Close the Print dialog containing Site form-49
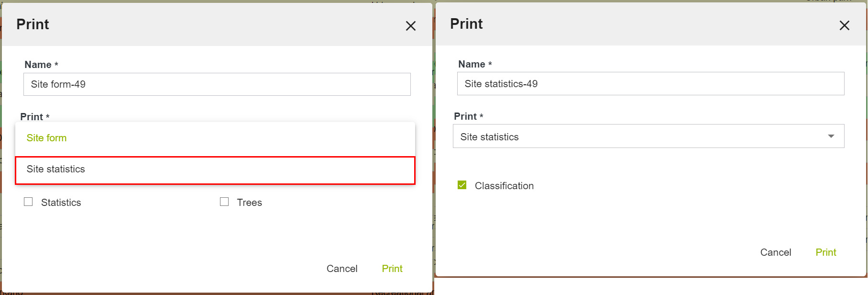868x295 pixels. point(410,26)
